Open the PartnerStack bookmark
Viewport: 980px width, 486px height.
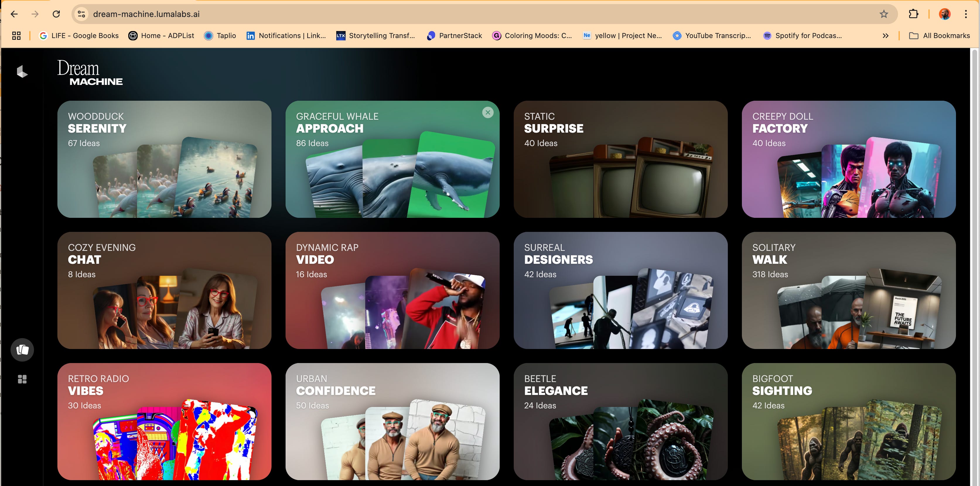pos(454,35)
